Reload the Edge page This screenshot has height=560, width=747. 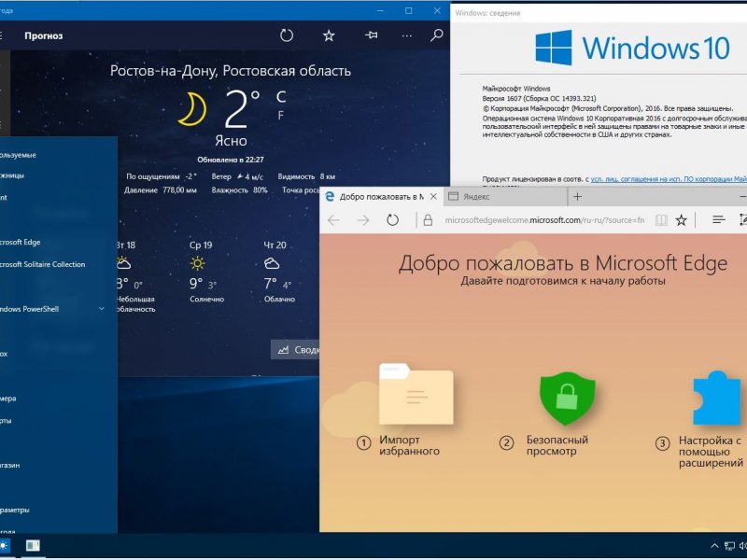(x=392, y=220)
